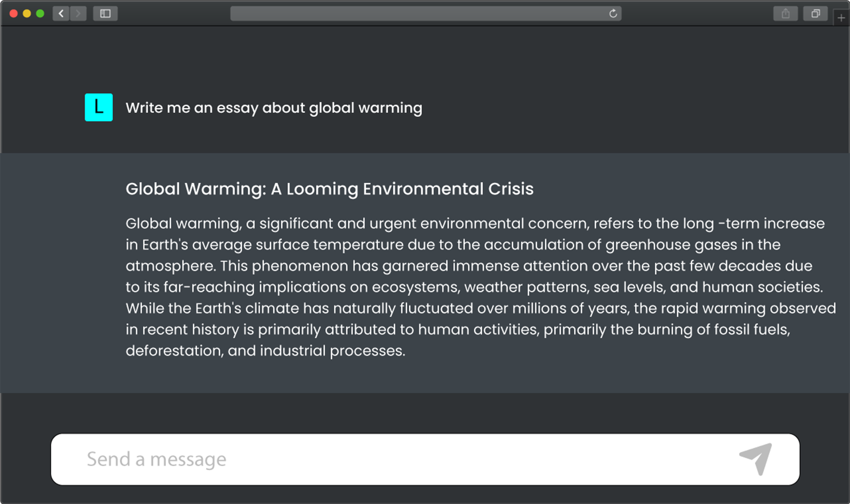The image size is (850, 504).
Task: Click the essay title Global Warming heading
Action: tap(329, 189)
